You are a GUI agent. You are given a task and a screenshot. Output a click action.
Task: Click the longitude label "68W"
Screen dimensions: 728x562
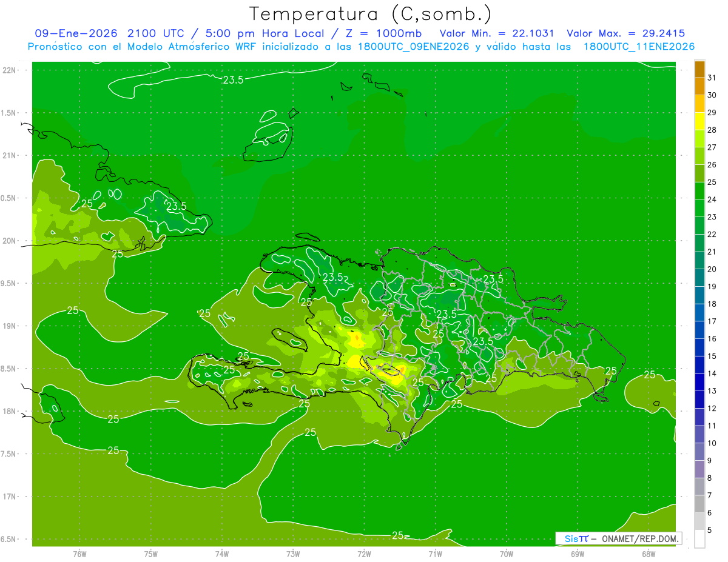[x=649, y=554]
